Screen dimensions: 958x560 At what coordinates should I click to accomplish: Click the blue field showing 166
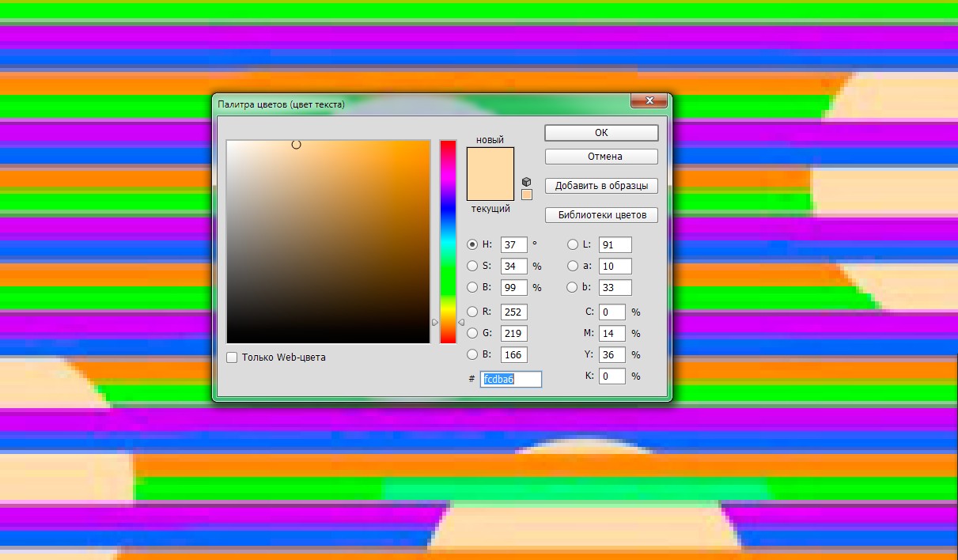[x=514, y=354]
